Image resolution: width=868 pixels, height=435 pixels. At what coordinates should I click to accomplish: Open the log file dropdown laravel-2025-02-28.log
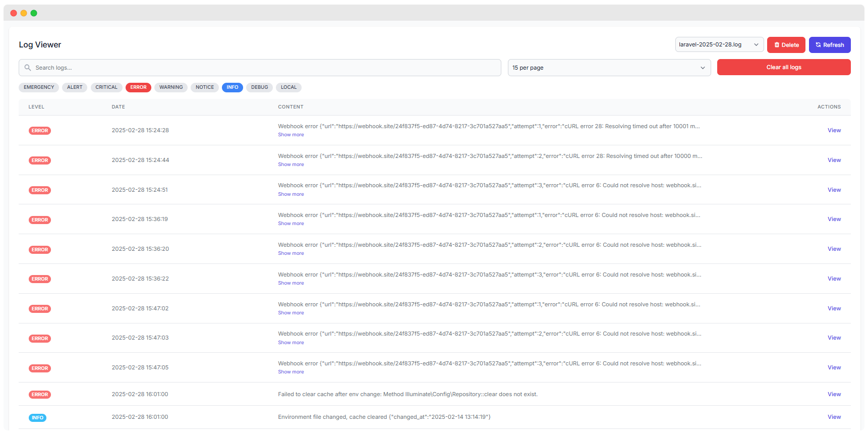(x=719, y=44)
